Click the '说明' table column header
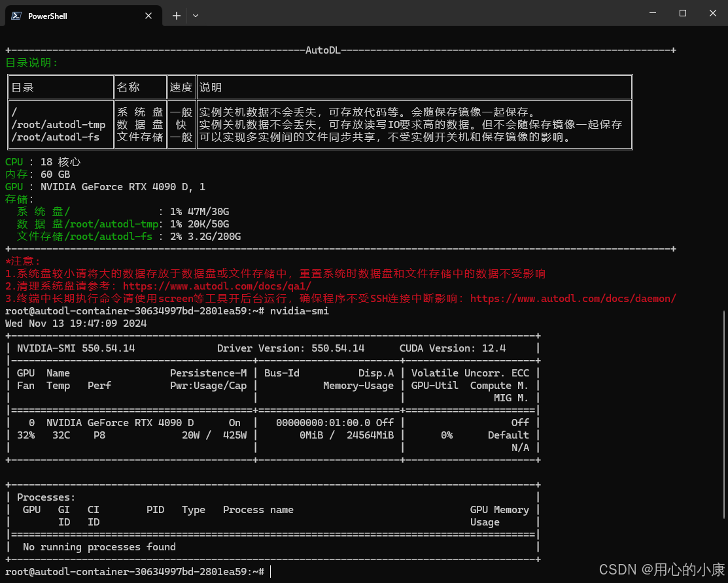This screenshot has width=728, height=583. point(211,87)
